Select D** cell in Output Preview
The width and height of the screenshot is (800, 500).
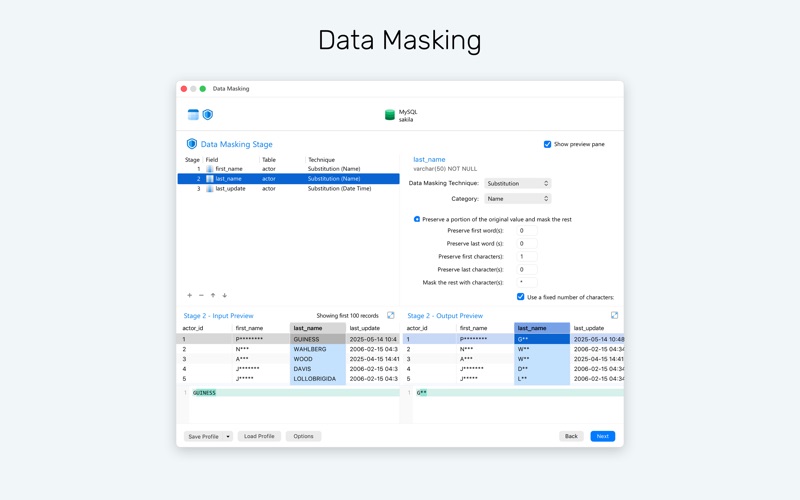click(x=541, y=369)
